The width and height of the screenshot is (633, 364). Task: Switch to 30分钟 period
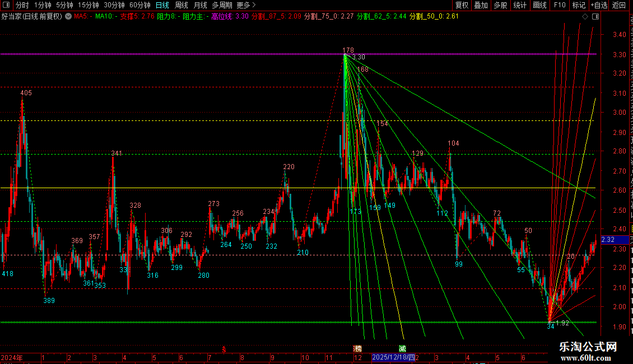click(x=114, y=5)
